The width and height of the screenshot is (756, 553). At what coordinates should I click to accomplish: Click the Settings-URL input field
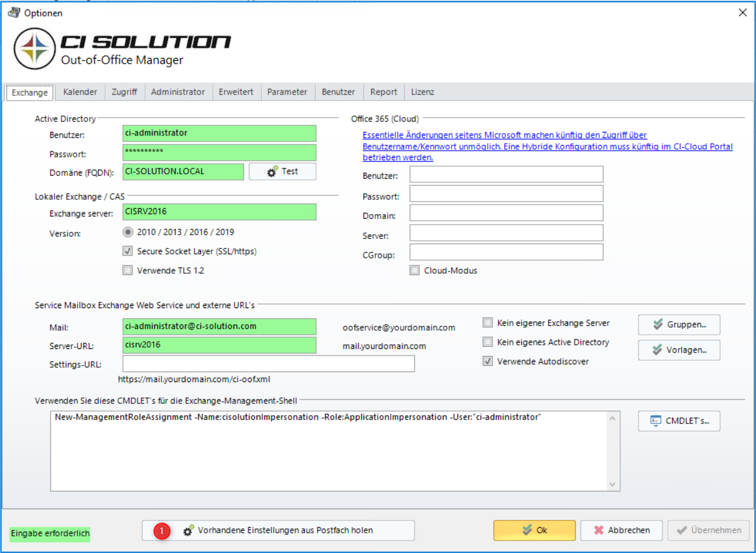[x=268, y=364]
